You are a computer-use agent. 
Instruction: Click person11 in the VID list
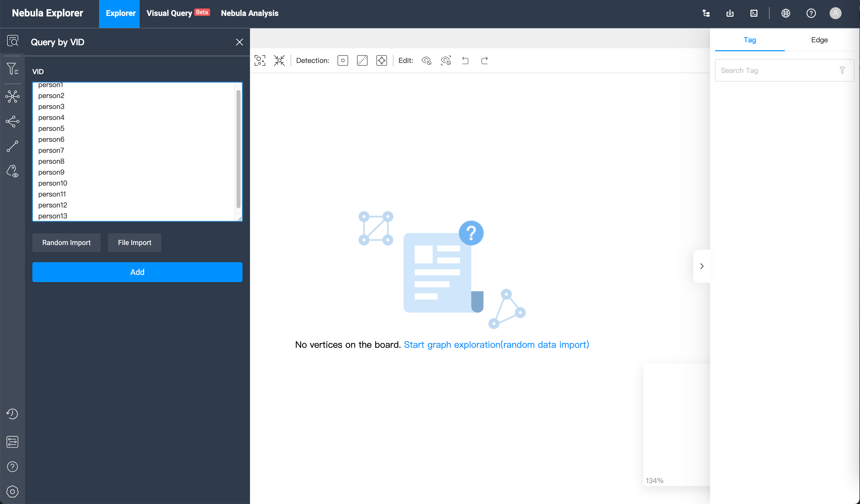point(52,194)
